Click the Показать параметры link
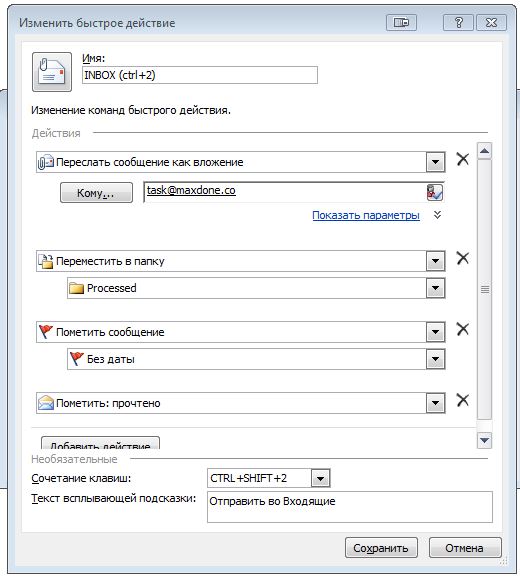This screenshot has width=520, height=577. (x=366, y=215)
